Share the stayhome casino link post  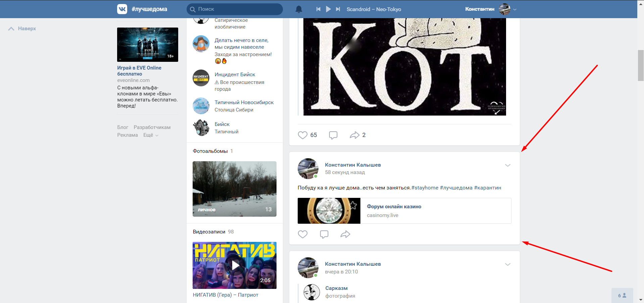(345, 234)
